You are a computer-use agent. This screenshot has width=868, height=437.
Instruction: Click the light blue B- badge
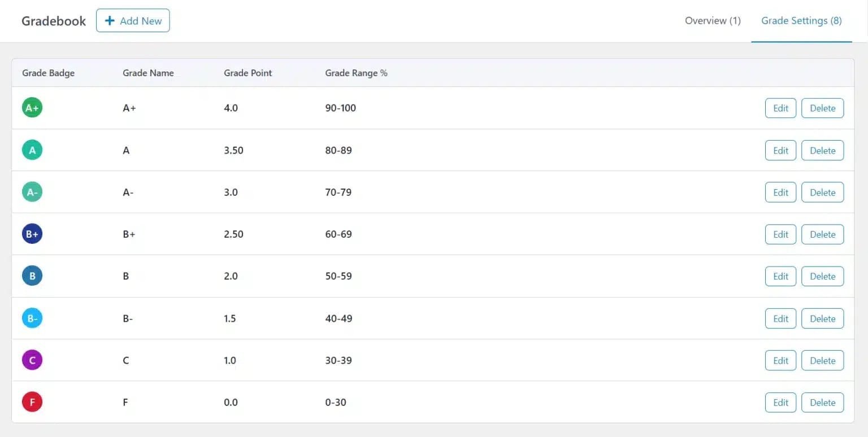[32, 318]
